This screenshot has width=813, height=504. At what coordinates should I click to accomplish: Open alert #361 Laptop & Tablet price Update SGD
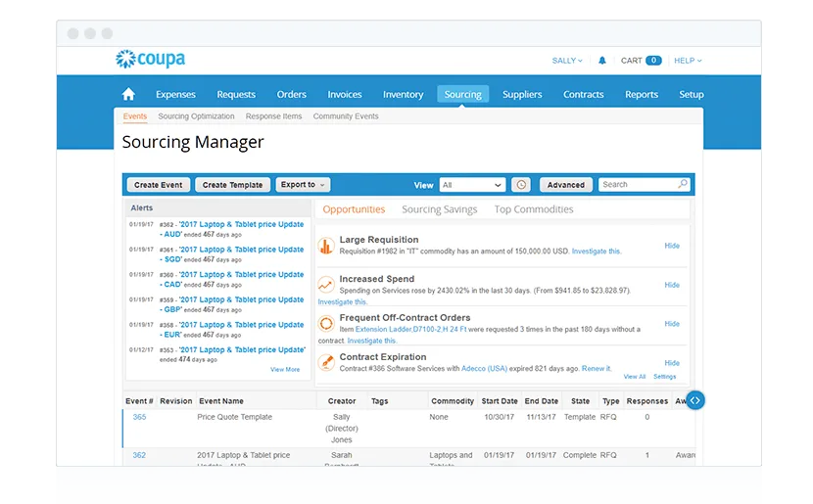tap(231, 253)
